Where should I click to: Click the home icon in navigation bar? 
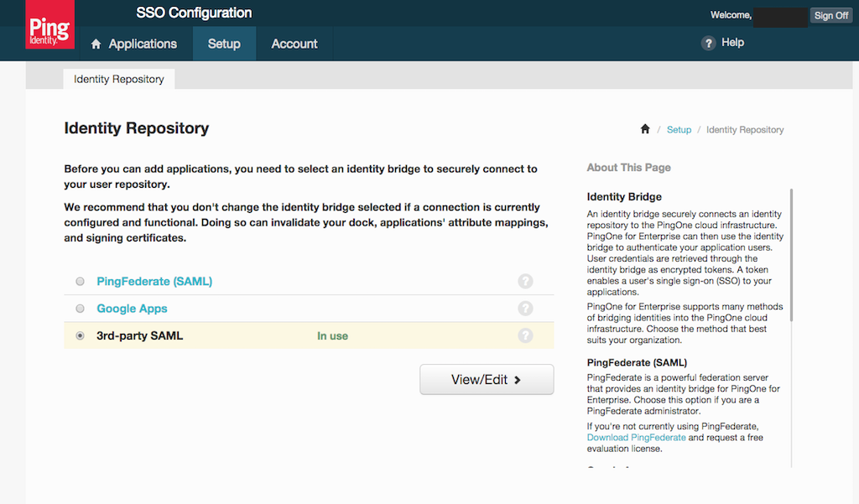[95, 43]
